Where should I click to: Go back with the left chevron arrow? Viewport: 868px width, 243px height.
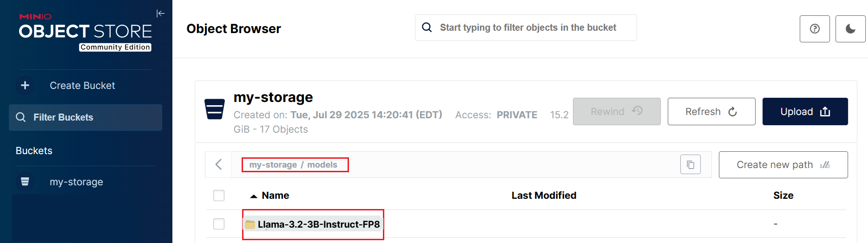(219, 164)
